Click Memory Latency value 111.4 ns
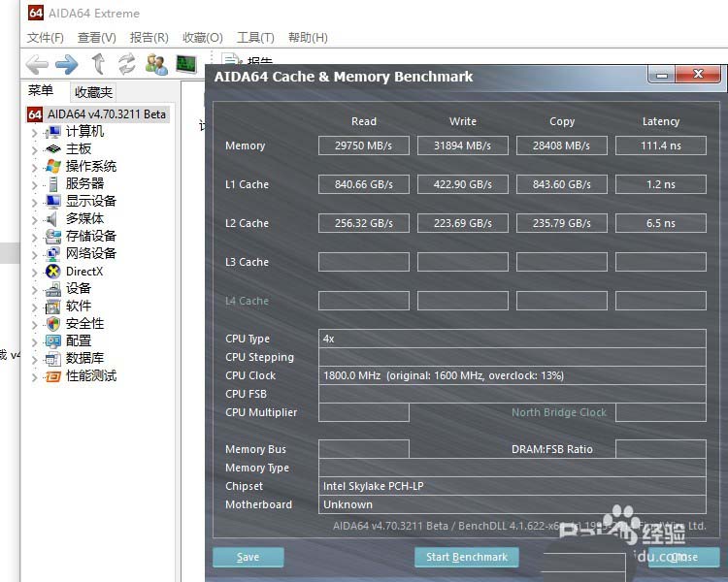Viewport: 728px width, 582px height. (661, 145)
